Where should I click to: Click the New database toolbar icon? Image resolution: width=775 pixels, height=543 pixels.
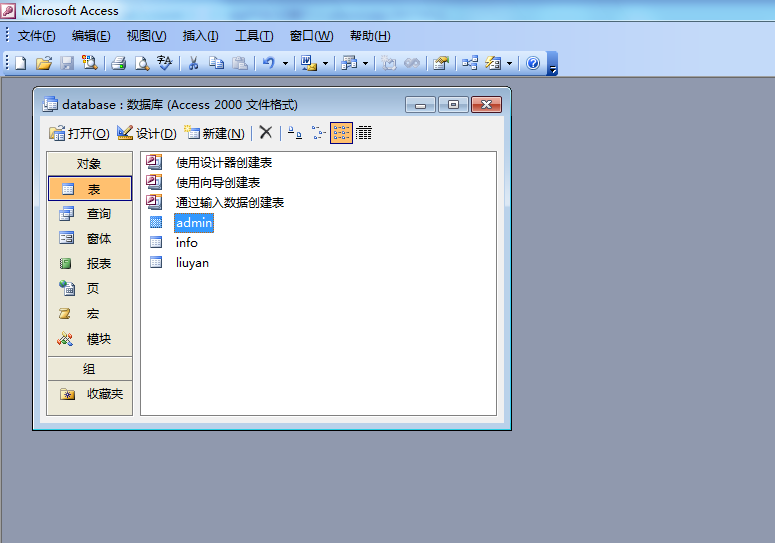tap(21, 63)
